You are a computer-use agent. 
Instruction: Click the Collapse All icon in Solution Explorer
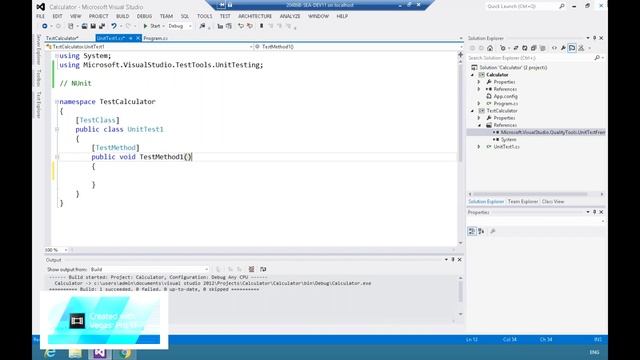(x=533, y=48)
